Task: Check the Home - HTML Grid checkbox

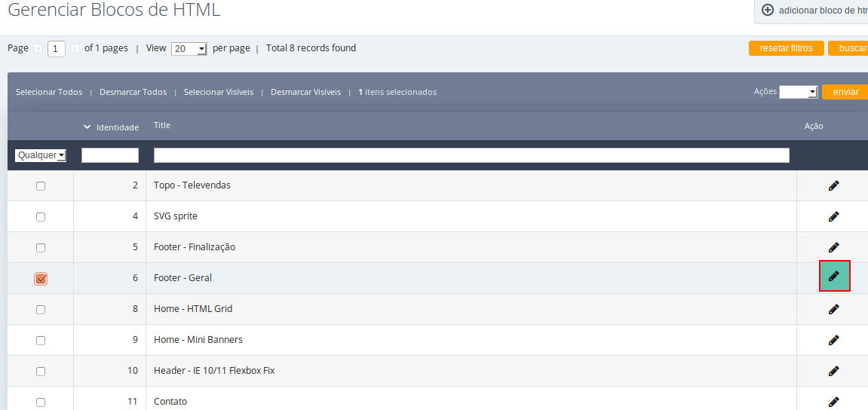Action: (x=41, y=310)
